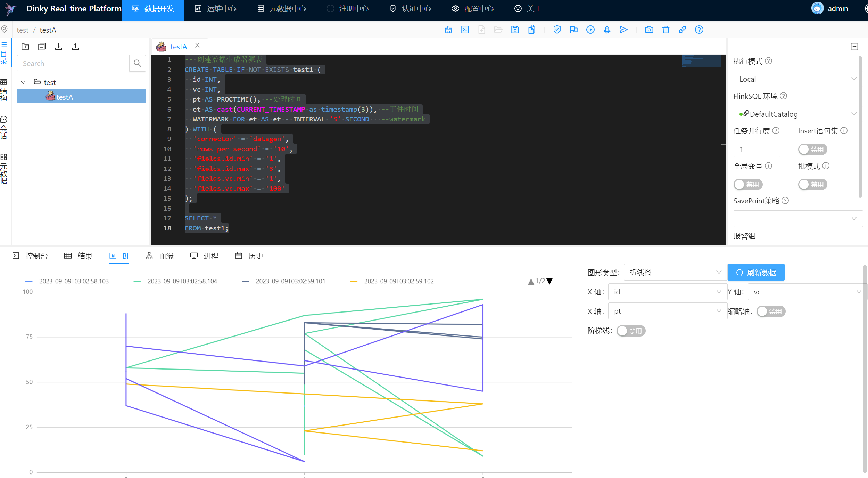Open the terminal-style code icon in the toolbar
The width and height of the screenshot is (868, 478).
[465, 30]
